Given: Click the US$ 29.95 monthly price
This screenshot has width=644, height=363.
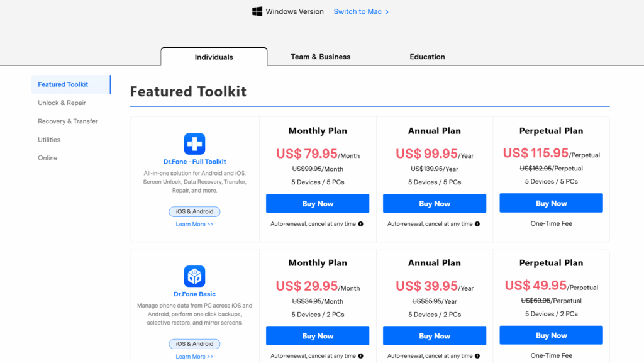Looking at the screenshot, I should point(306,286).
